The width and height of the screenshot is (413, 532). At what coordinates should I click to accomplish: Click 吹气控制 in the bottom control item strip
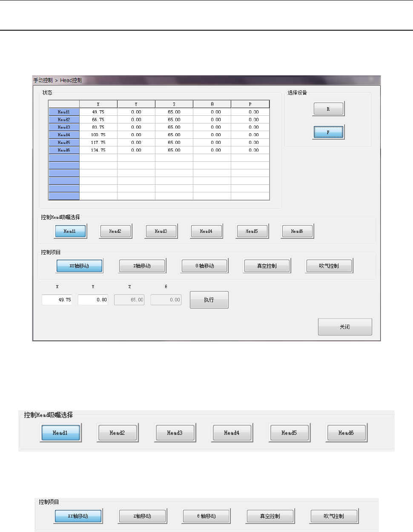coord(334,516)
